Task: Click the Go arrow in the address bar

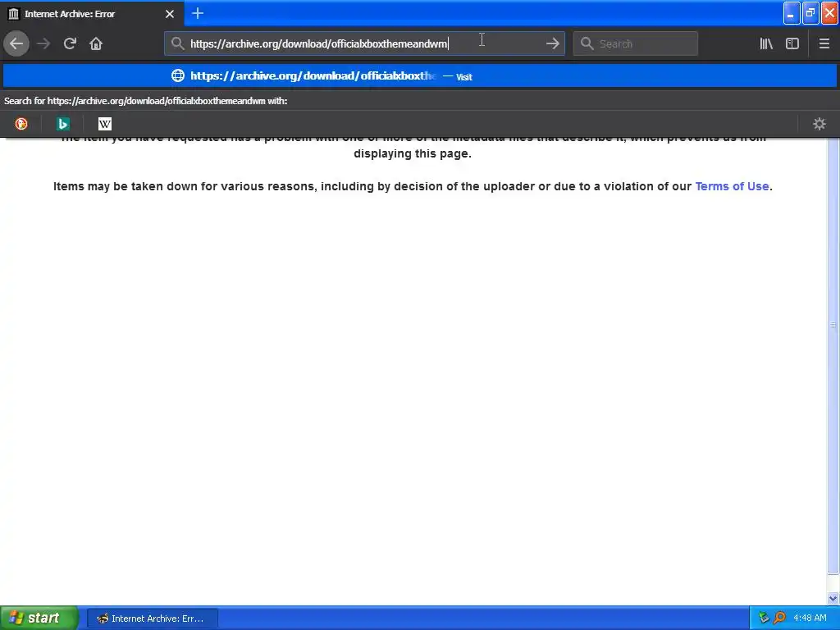Action: click(552, 43)
